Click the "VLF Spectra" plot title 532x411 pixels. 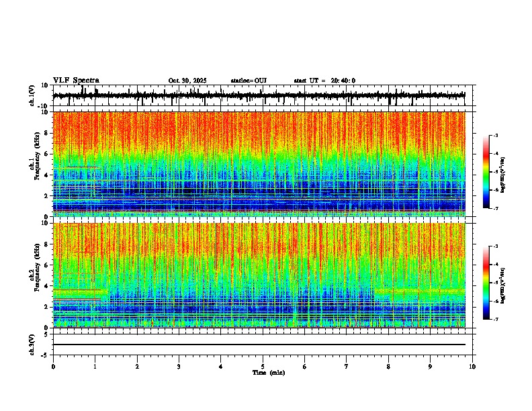(76, 81)
